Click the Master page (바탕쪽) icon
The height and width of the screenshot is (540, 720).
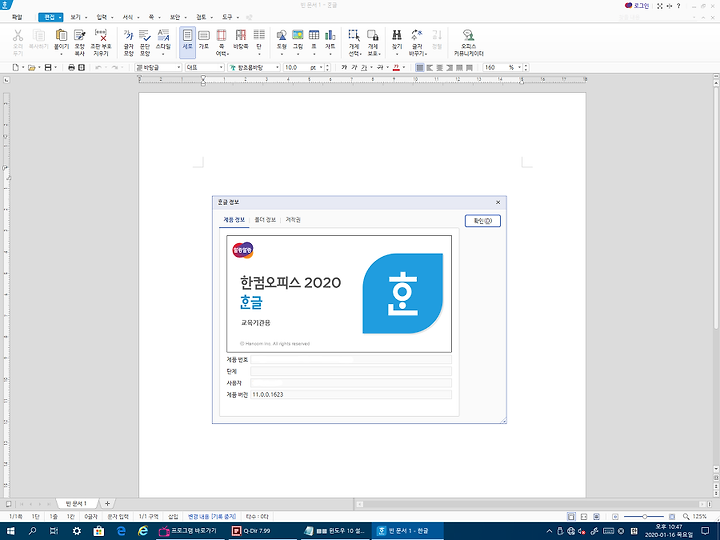coord(241,36)
